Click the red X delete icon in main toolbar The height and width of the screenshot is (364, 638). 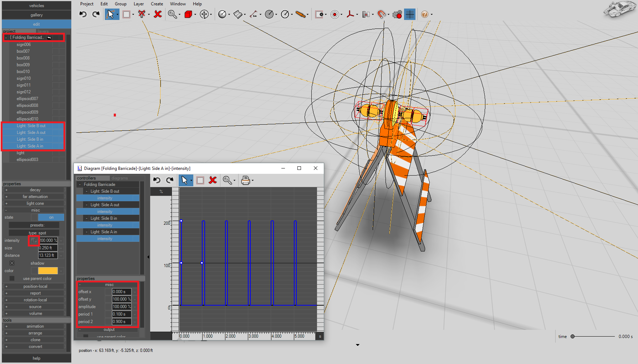pos(158,14)
